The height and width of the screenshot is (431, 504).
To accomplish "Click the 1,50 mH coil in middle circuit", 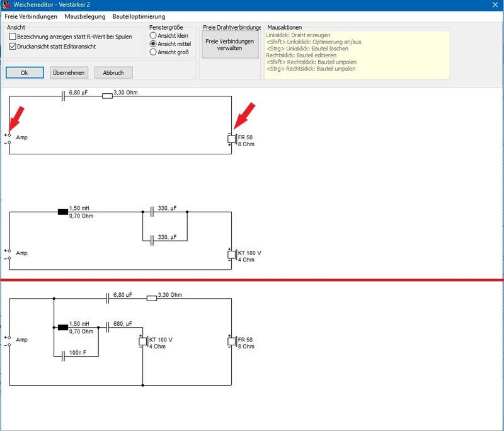I will [x=62, y=212].
